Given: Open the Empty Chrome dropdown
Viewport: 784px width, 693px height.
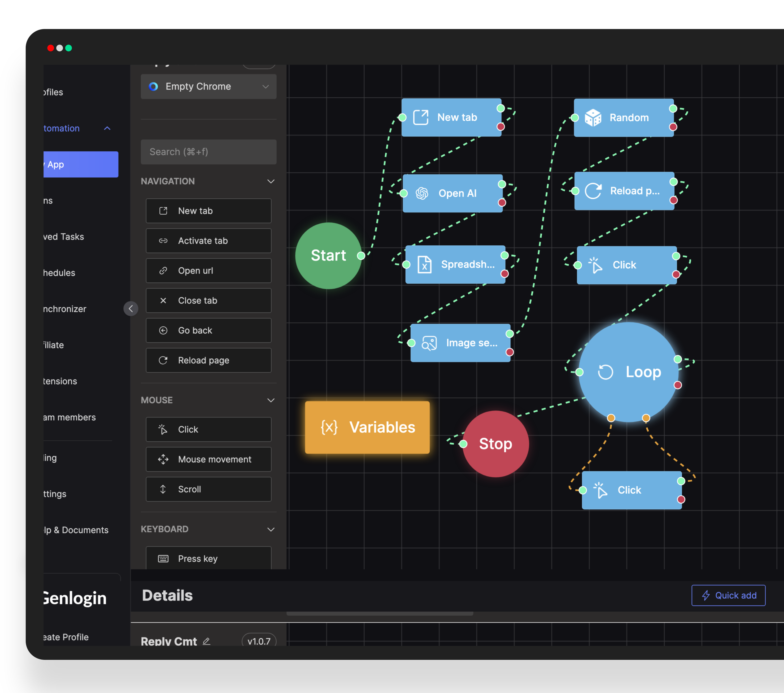Looking at the screenshot, I should click(x=208, y=87).
